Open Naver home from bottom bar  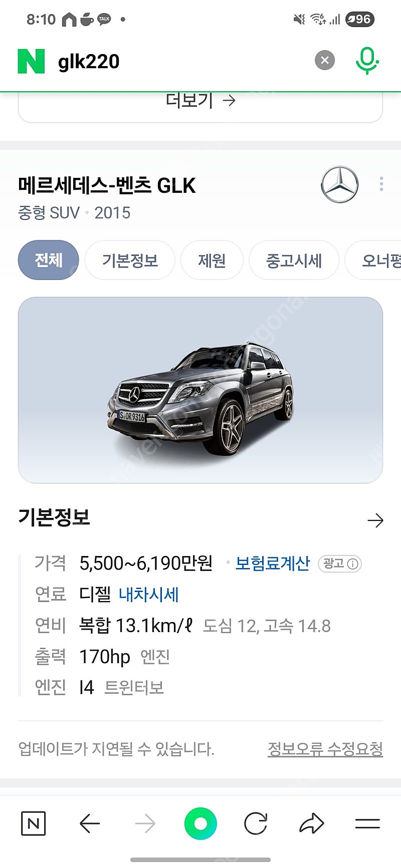(x=34, y=823)
